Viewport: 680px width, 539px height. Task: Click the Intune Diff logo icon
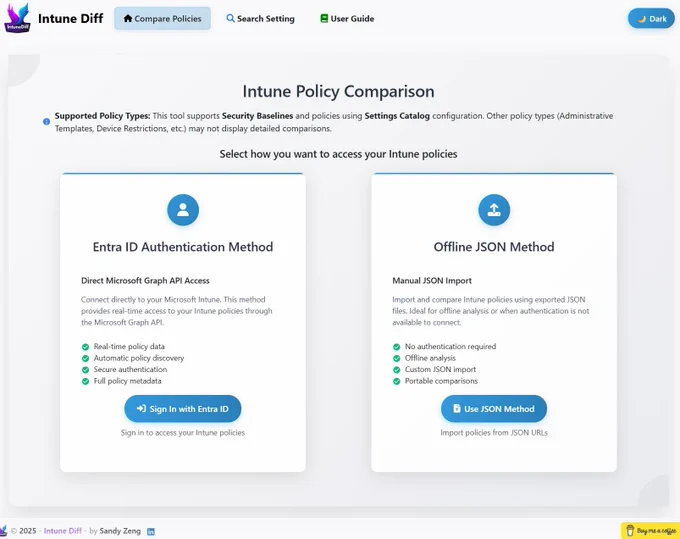tap(17, 18)
